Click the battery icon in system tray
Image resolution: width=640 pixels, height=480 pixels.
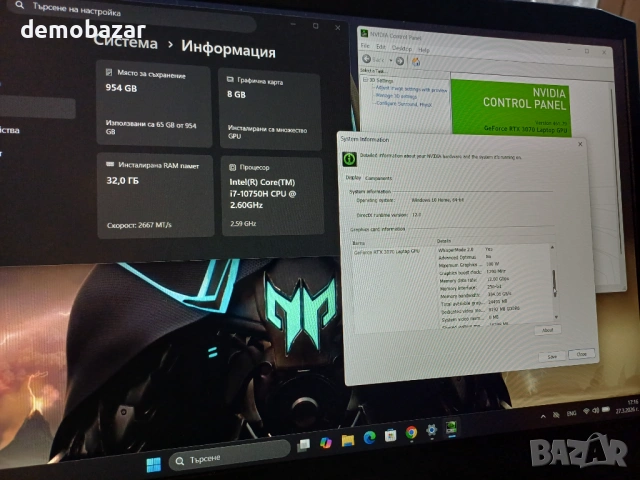click(606, 409)
